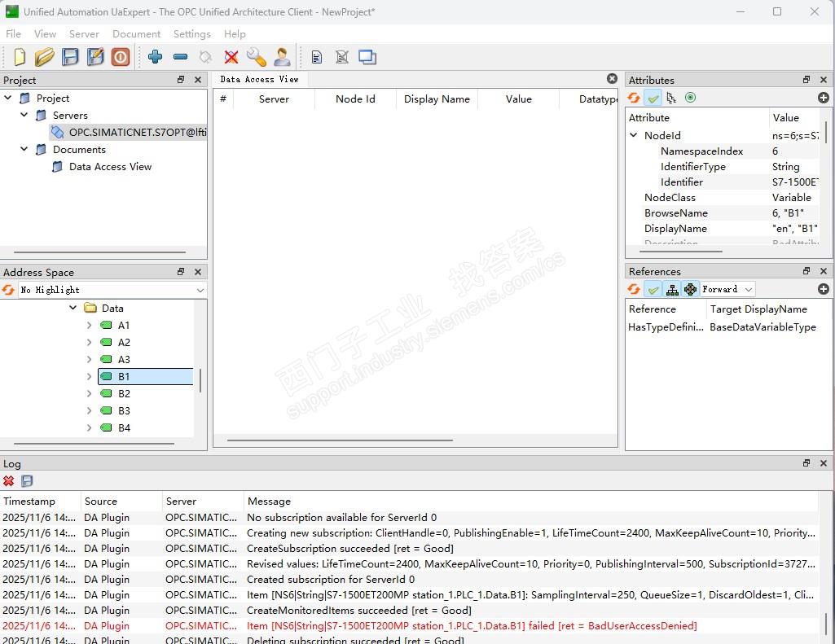Click the New Project document icon

(20, 57)
